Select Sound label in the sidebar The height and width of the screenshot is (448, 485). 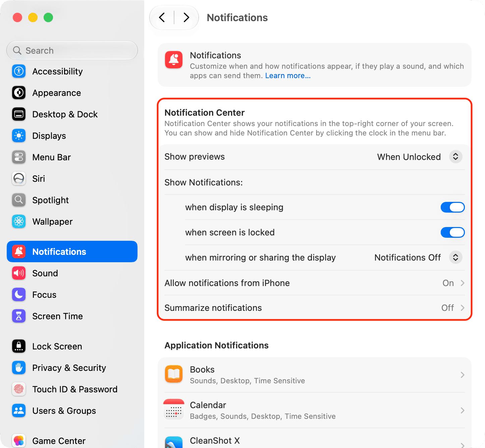pyautogui.click(x=45, y=273)
